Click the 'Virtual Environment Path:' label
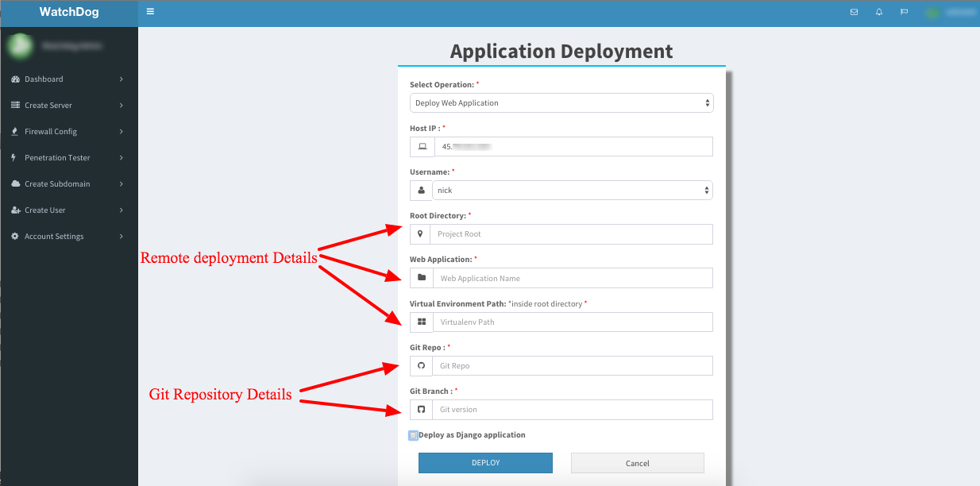This screenshot has height=486, width=980. point(457,303)
